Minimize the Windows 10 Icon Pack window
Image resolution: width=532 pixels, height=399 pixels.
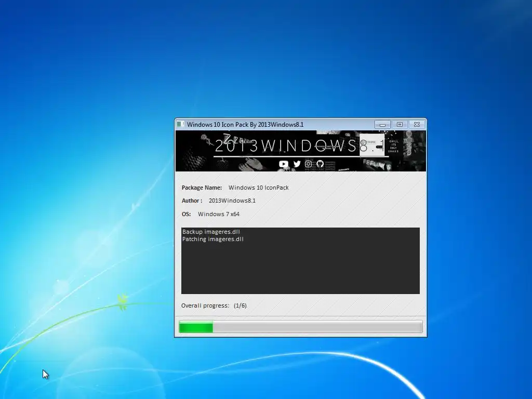coord(382,125)
